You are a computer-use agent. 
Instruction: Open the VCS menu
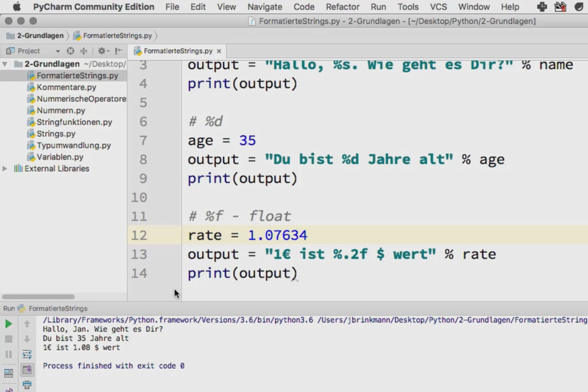439,7
